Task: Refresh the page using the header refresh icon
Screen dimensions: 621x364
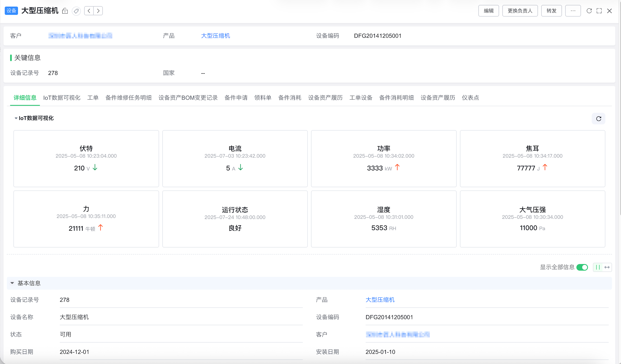Action: click(x=589, y=11)
